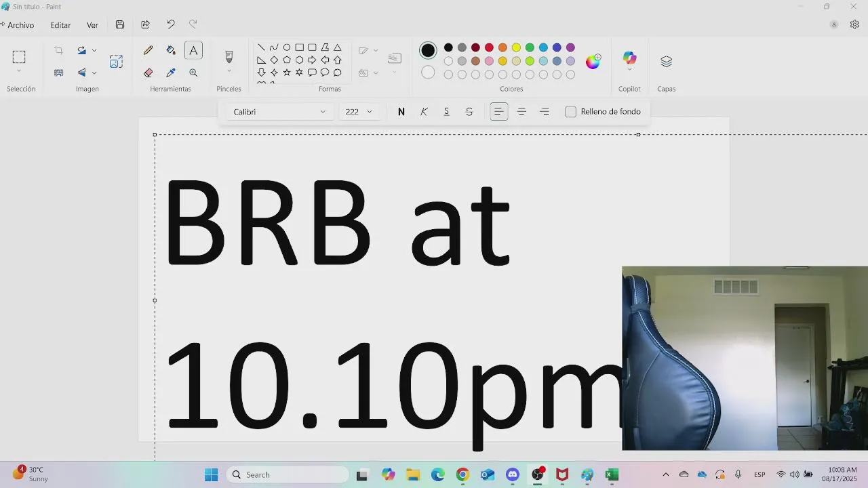Open Discord from the taskbar
Screen dimensions: 868x488
point(513,474)
